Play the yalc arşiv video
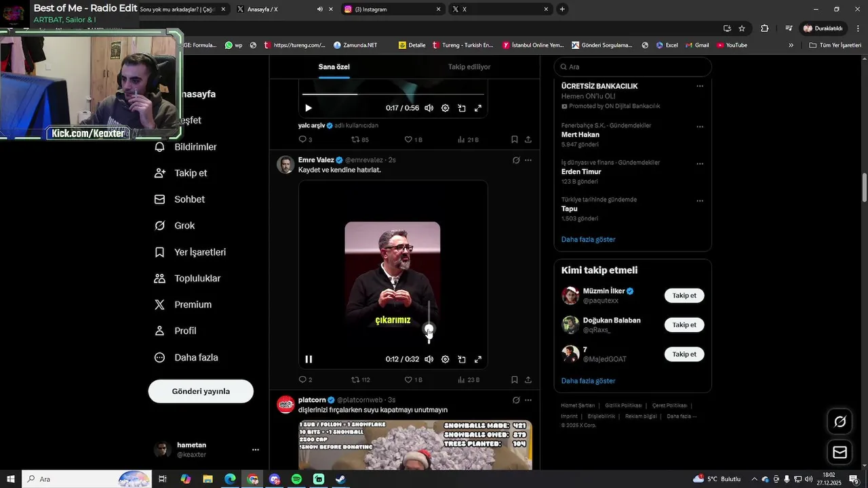868x488 pixels. pyautogui.click(x=309, y=108)
